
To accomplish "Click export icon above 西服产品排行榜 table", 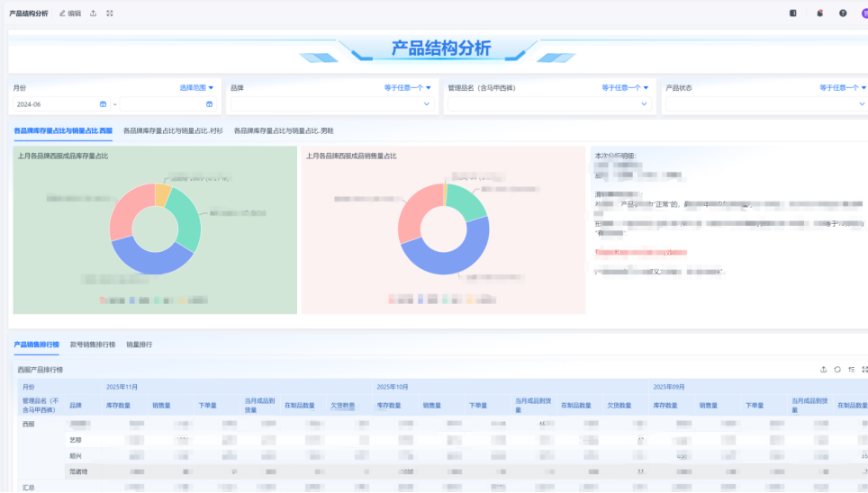I will pos(824,370).
